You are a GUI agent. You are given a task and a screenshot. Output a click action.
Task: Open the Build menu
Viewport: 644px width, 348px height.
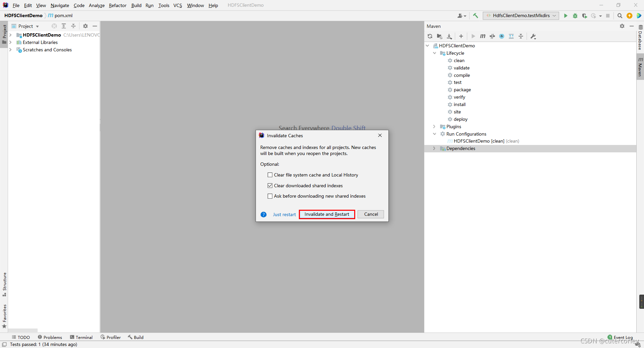[x=137, y=5]
